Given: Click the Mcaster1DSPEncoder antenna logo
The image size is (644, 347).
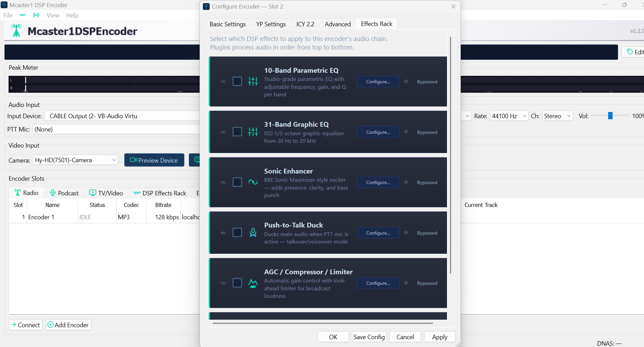Looking at the screenshot, I should [16, 31].
